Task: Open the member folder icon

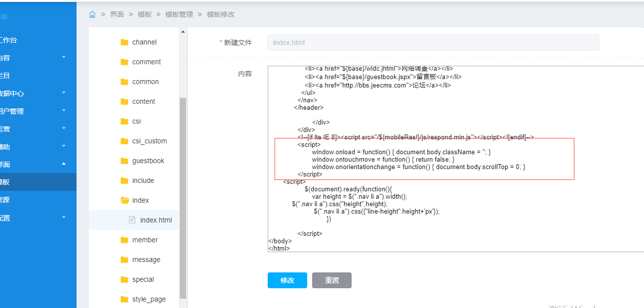Action: pos(124,240)
